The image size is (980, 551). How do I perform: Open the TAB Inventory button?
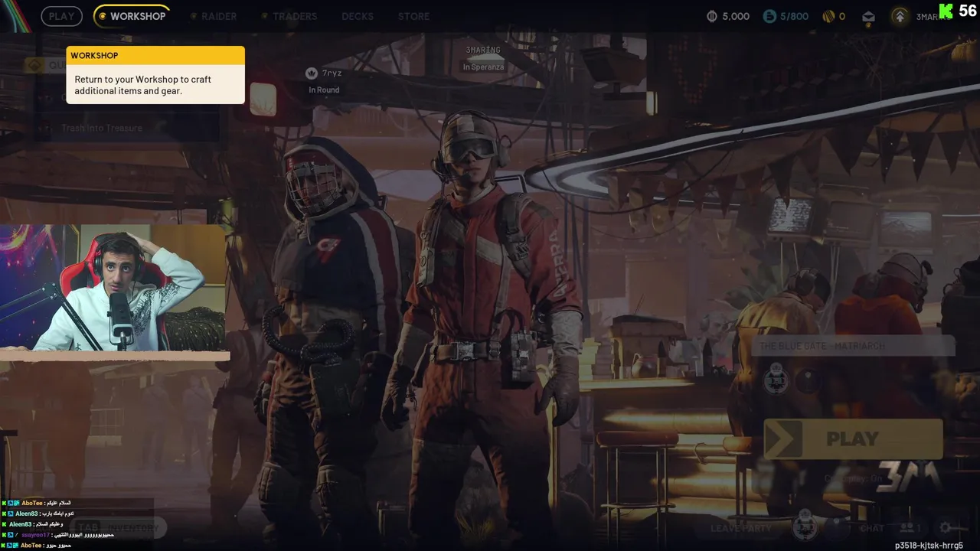118,527
